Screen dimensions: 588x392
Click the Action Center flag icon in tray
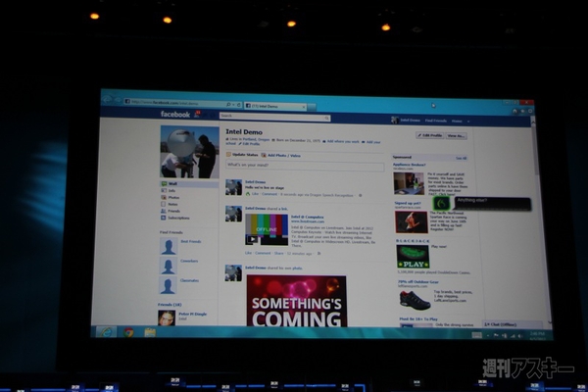[x=496, y=336]
